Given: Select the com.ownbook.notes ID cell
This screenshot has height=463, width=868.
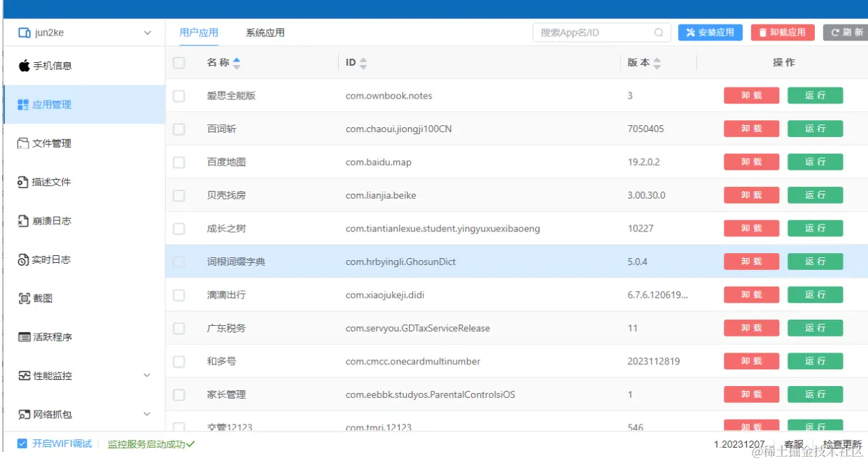Looking at the screenshot, I should click(388, 96).
